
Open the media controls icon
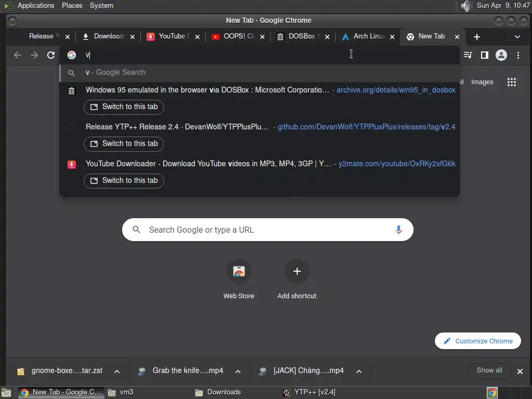[468, 55]
